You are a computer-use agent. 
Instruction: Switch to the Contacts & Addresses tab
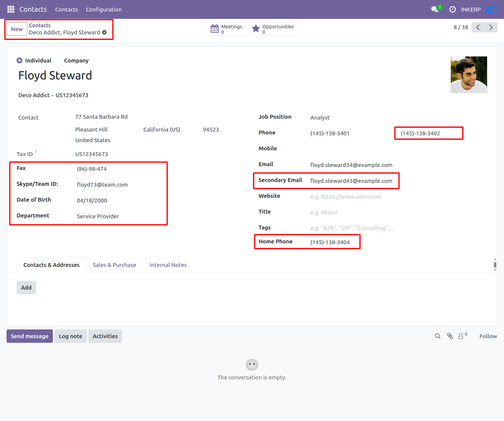tap(52, 265)
